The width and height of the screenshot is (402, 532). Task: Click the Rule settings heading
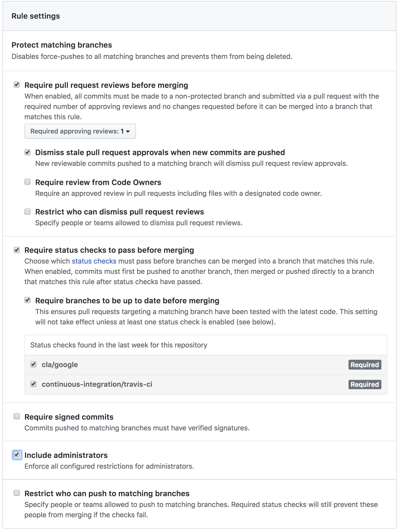click(36, 16)
